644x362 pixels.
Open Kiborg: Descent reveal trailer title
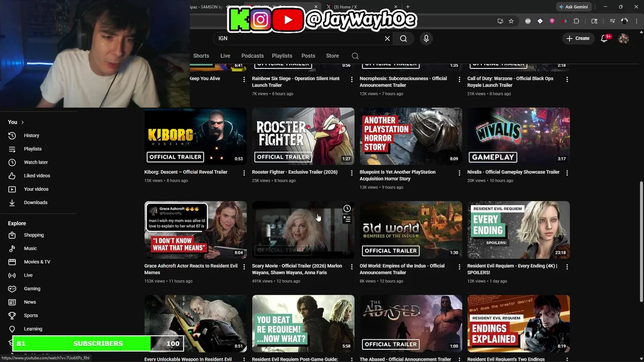186,172
